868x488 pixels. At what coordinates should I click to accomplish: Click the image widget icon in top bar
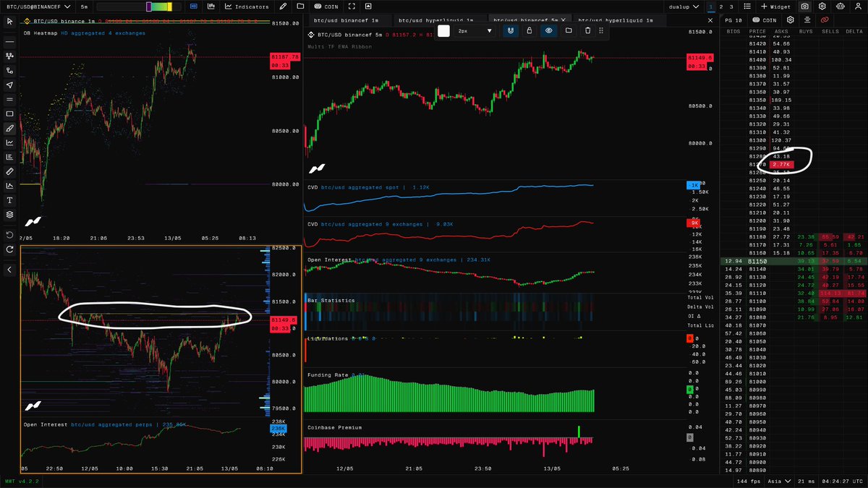[x=368, y=7]
